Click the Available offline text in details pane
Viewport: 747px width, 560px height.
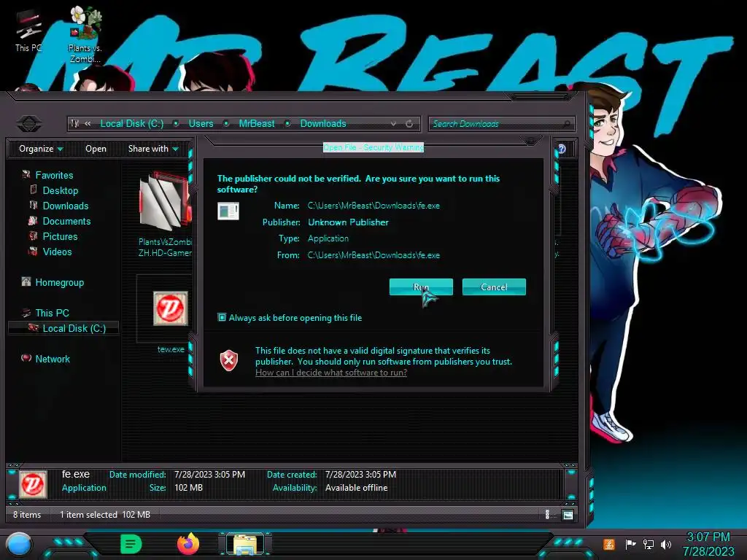(x=356, y=488)
